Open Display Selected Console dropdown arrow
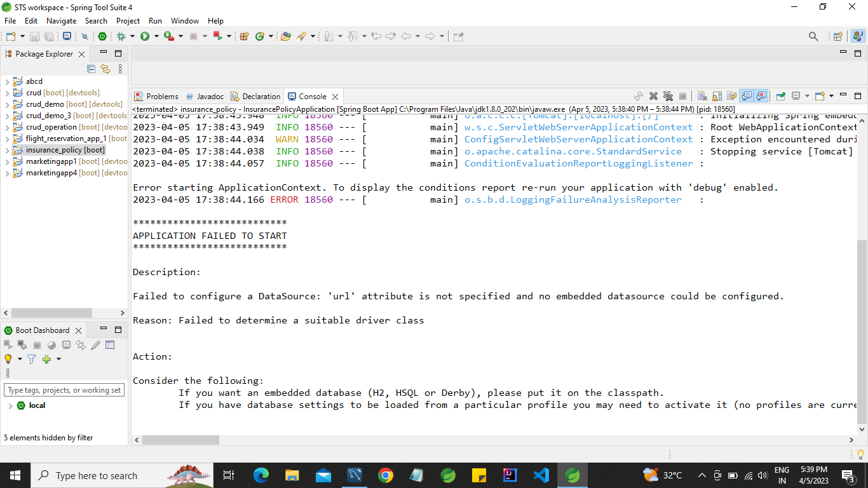Image resolution: width=868 pixels, height=488 pixels. pos(807,96)
